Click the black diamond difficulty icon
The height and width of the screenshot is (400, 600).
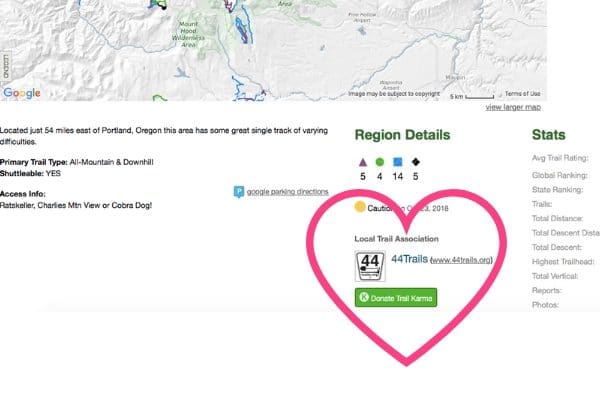[416, 161]
